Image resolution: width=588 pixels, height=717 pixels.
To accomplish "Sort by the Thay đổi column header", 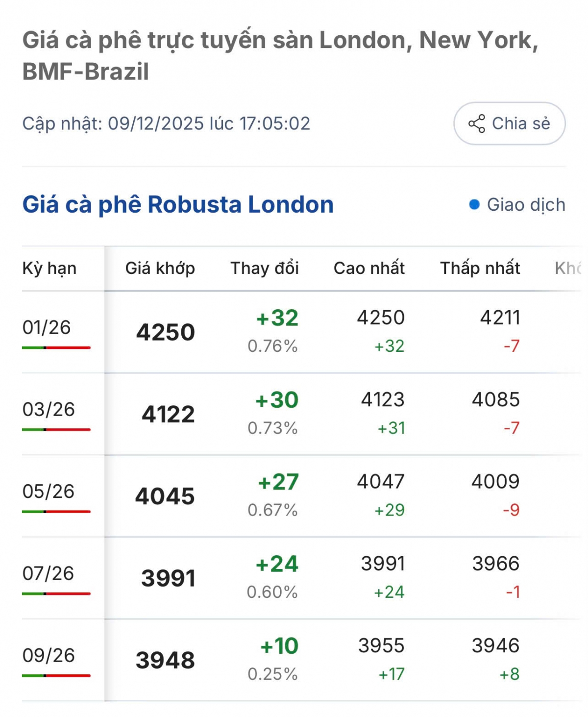I will tap(265, 268).
